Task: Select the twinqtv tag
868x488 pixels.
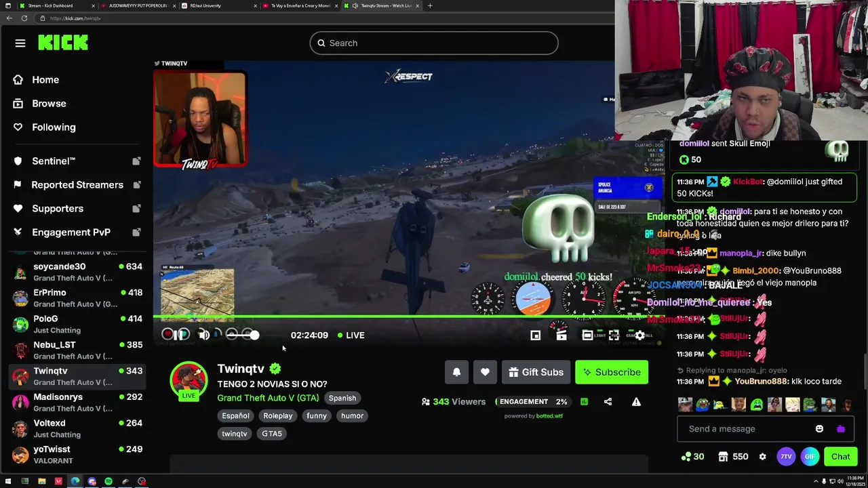Action: [235, 434]
